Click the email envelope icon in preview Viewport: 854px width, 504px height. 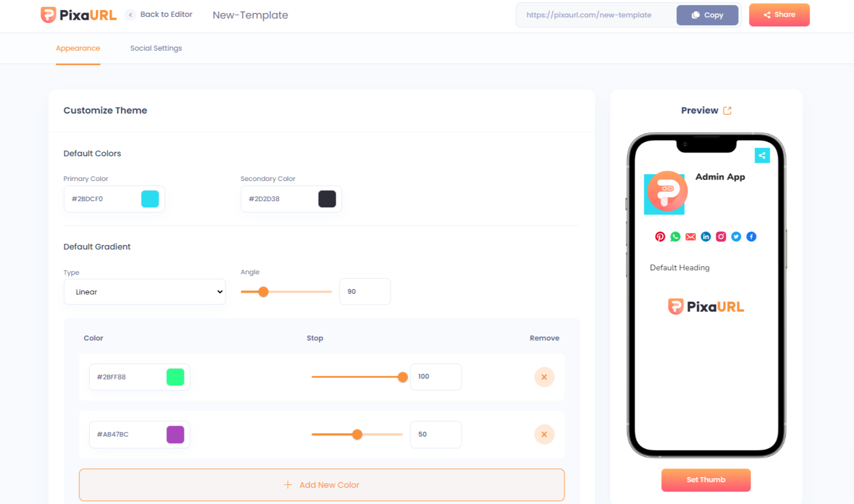(690, 237)
